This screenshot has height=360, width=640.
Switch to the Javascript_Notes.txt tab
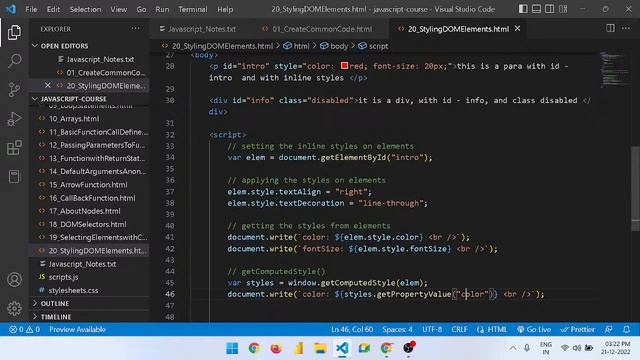click(x=198, y=29)
